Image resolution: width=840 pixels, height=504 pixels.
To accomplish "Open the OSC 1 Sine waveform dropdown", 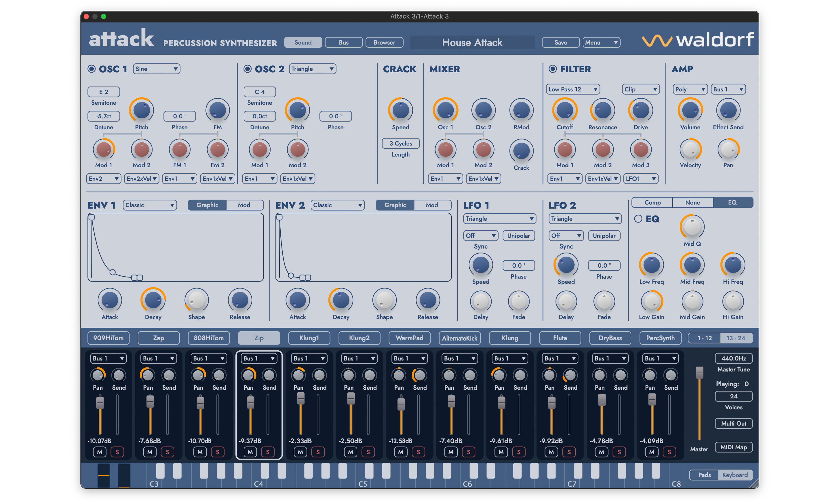I will pos(156,69).
